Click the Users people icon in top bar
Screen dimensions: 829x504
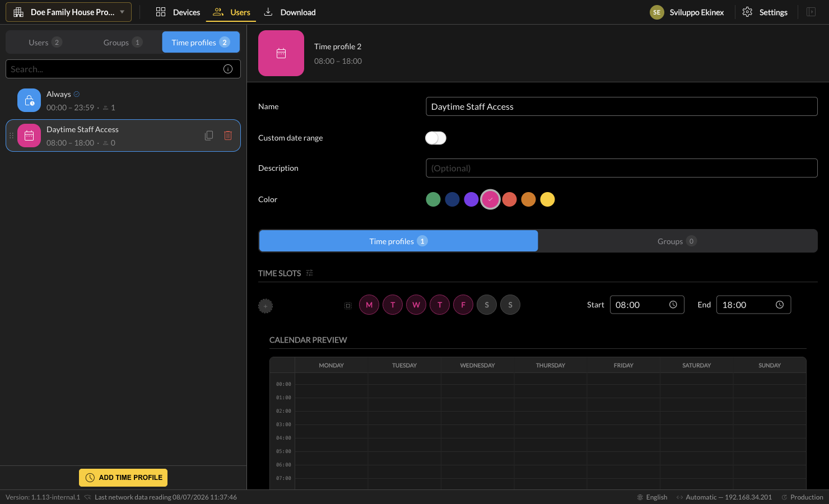click(218, 12)
